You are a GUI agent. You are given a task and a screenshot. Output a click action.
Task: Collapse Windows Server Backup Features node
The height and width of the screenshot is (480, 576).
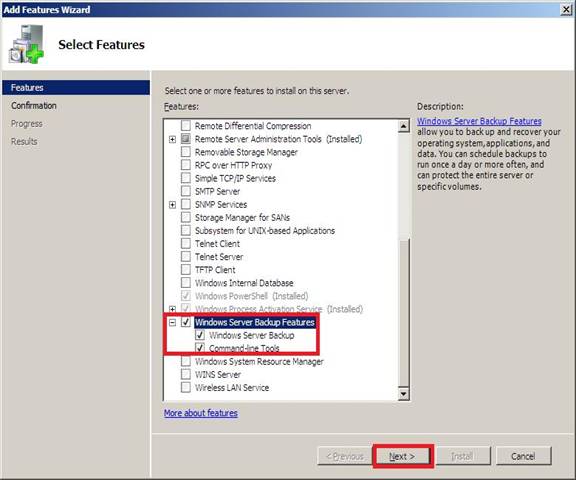(x=172, y=322)
